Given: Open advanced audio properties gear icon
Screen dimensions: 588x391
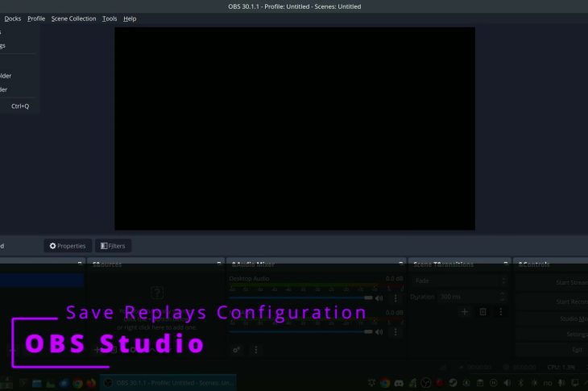Looking at the screenshot, I should tap(237, 350).
